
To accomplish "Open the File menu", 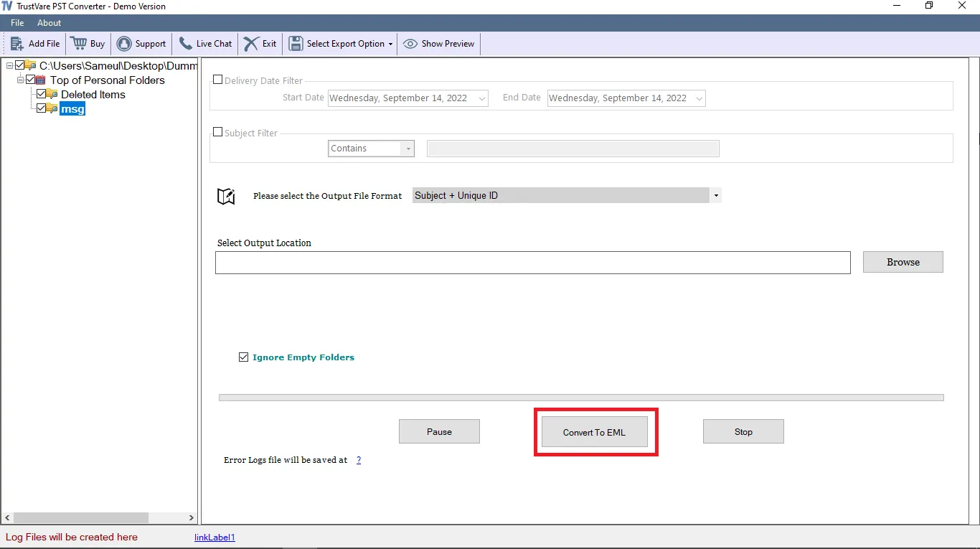I will click(x=17, y=22).
